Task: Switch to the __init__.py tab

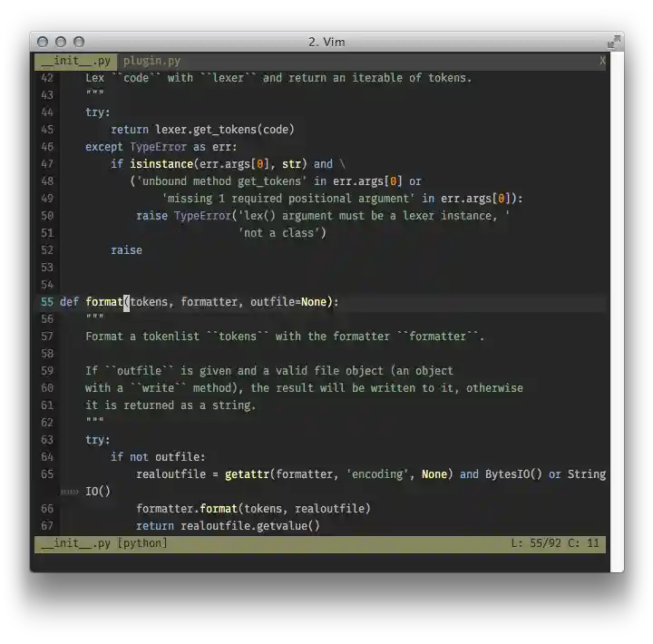Action: (76, 62)
